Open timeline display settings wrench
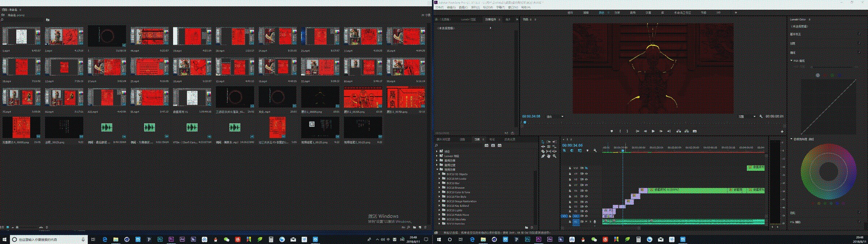This screenshot has width=868, height=244. tap(595, 150)
